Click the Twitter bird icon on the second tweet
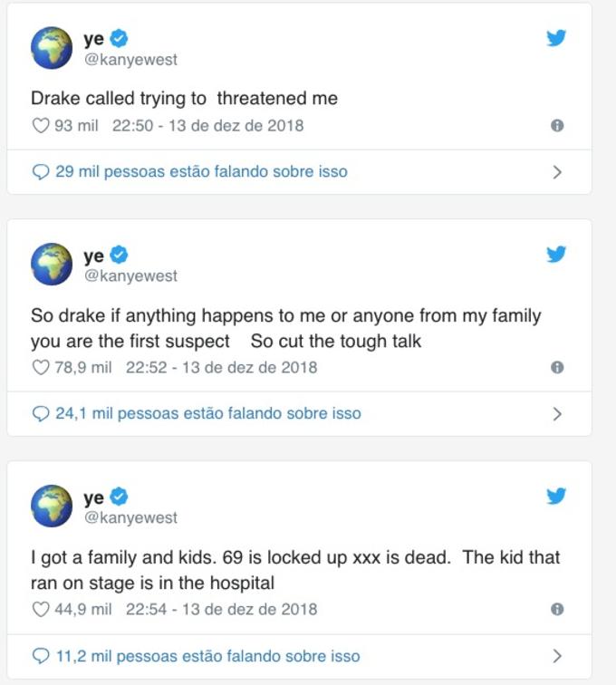The height and width of the screenshot is (685, 616). pyautogui.click(x=556, y=254)
